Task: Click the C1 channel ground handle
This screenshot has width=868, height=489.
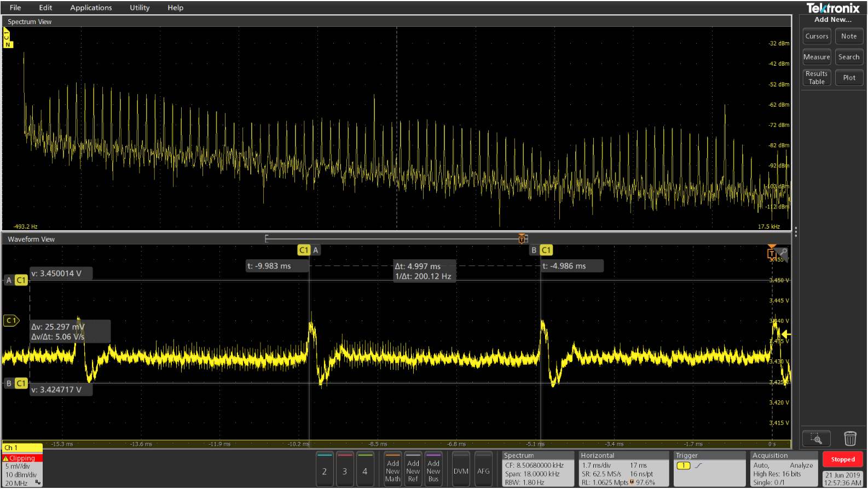Action: (11, 321)
